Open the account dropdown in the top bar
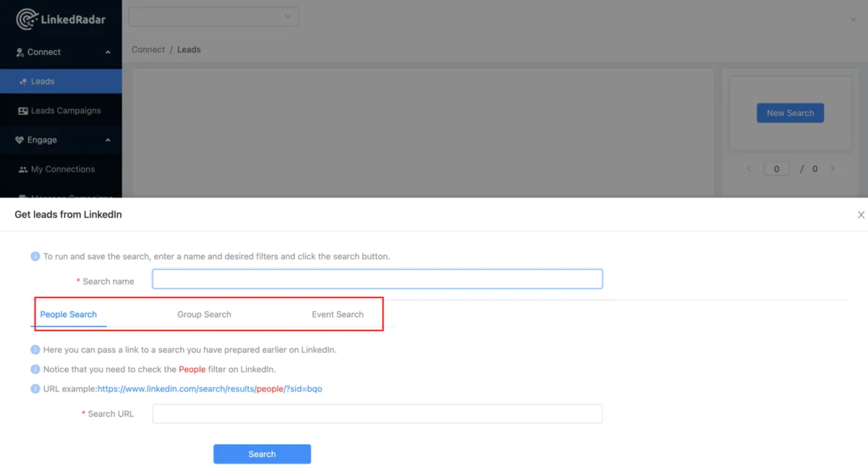Image resolution: width=868 pixels, height=476 pixels. click(213, 17)
